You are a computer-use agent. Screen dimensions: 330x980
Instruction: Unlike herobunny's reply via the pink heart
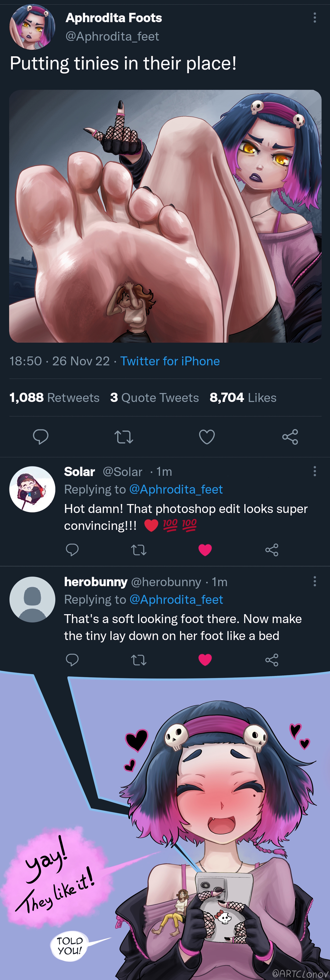pos(205,660)
